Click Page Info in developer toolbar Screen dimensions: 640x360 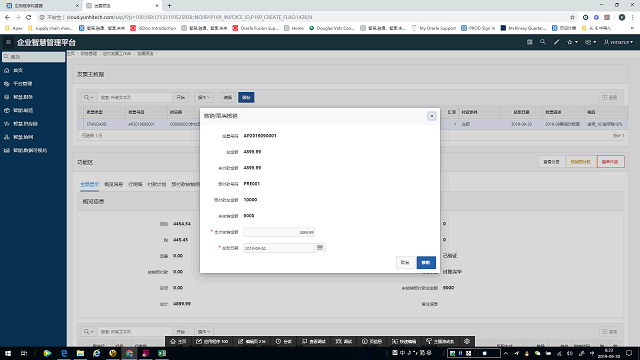(x=372, y=341)
